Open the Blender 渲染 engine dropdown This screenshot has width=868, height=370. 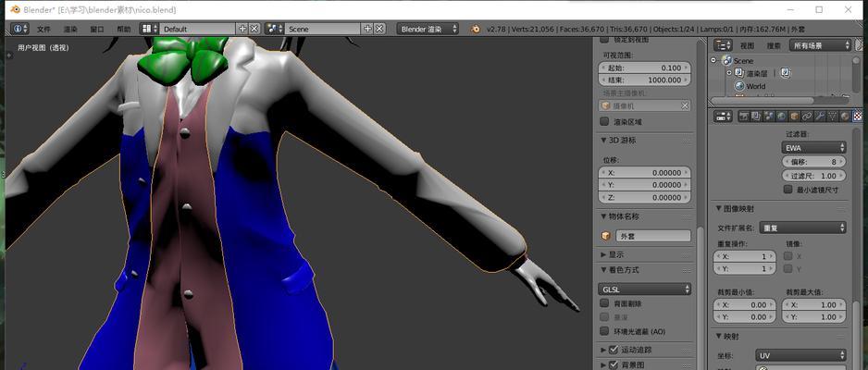tap(428, 29)
